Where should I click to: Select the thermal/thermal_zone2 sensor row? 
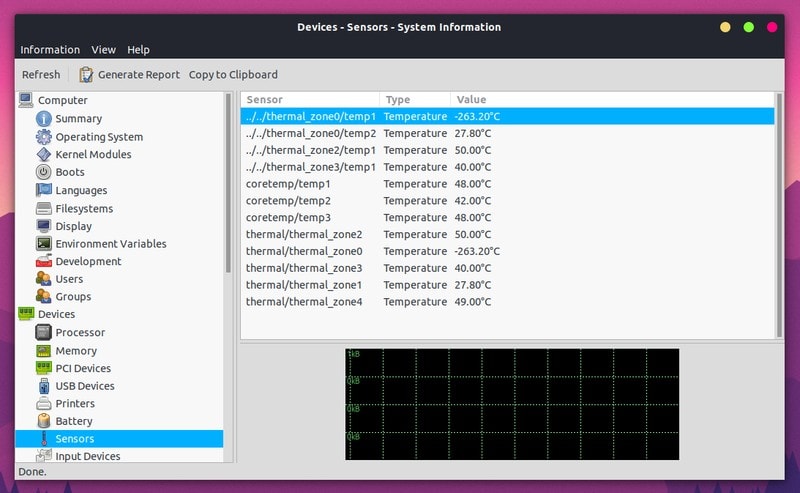[507, 234]
